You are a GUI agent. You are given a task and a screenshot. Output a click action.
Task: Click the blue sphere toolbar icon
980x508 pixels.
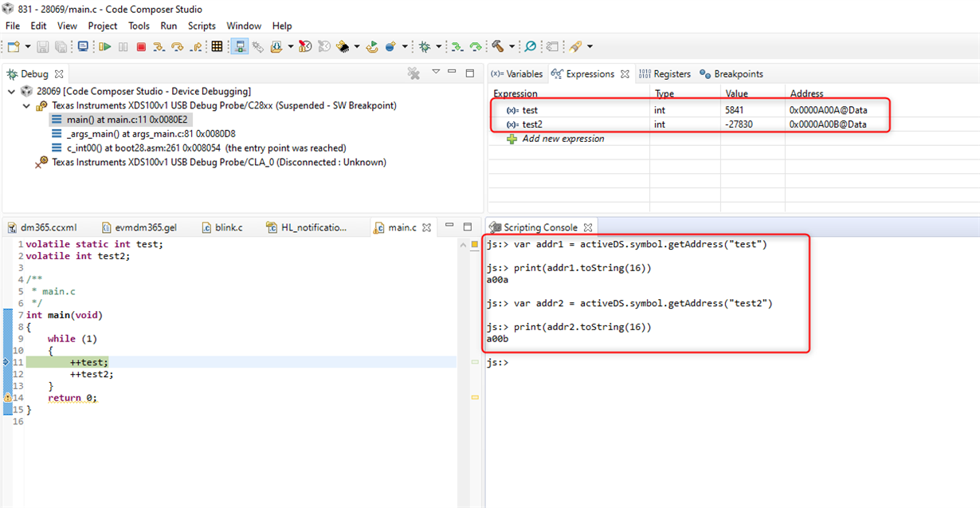coord(390,47)
